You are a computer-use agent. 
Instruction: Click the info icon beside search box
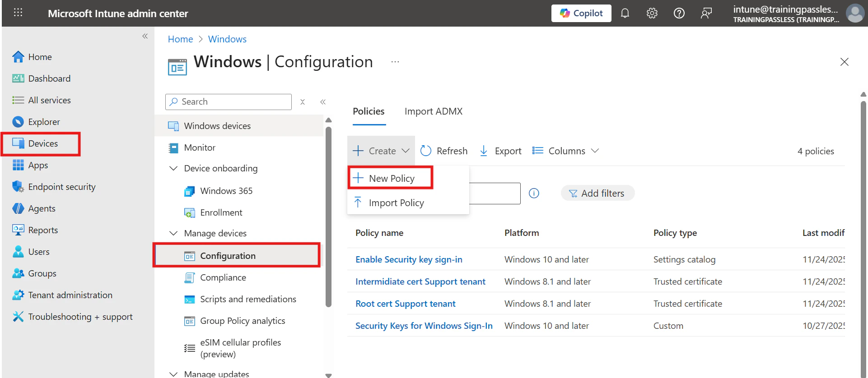(534, 194)
